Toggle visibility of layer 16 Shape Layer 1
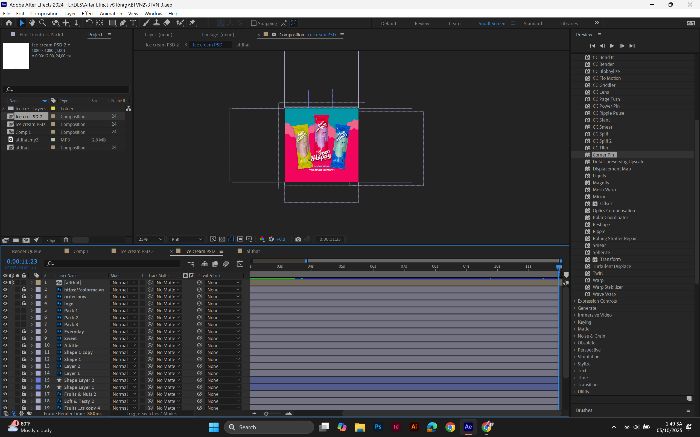Viewport: 700px width, 437px height. click(x=5, y=387)
